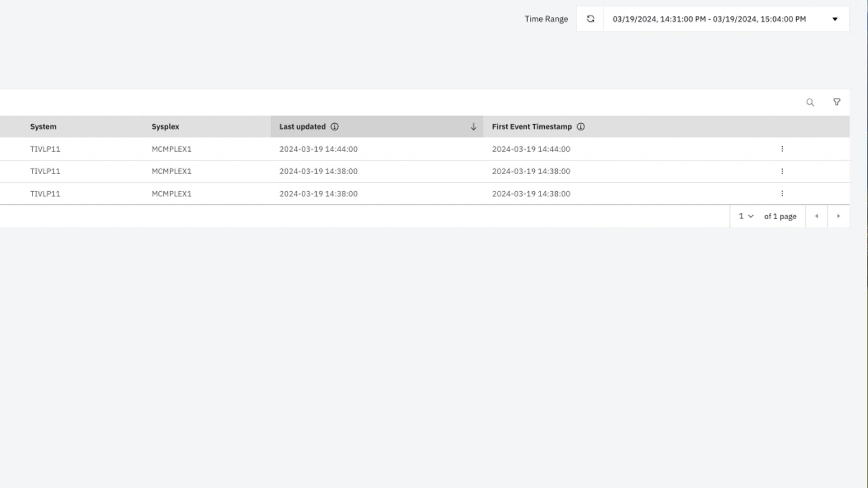The height and width of the screenshot is (488, 868).
Task: Go to the previous page arrow
Action: [x=816, y=216]
